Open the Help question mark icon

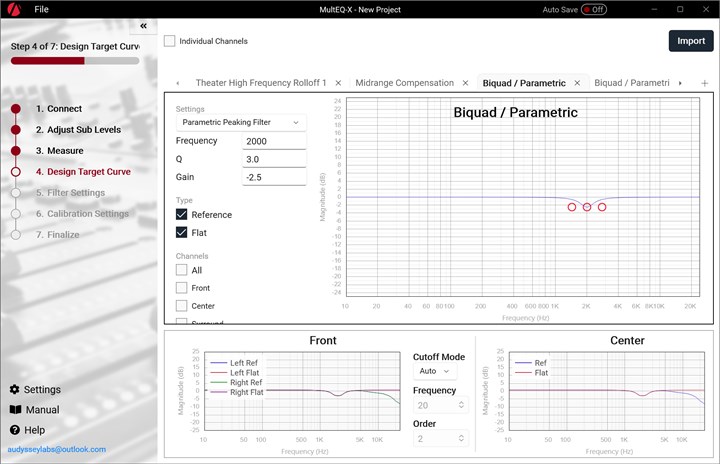[15, 430]
